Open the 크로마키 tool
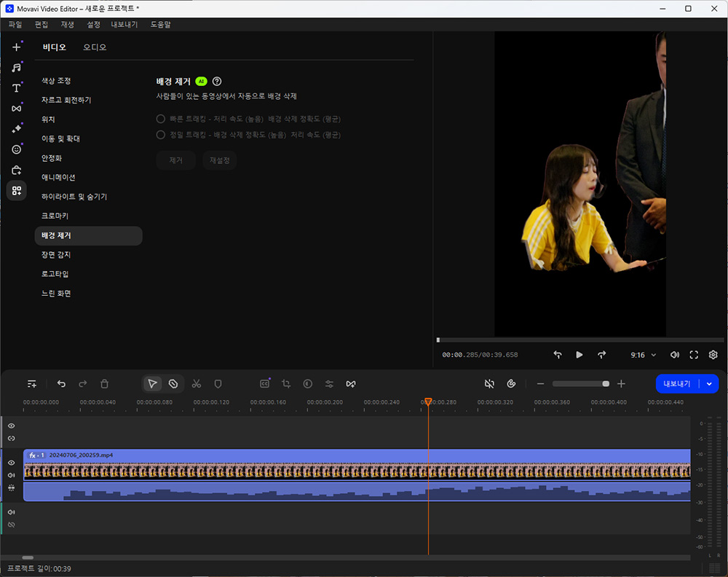The width and height of the screenshot is (728, 577). point(55,216)
